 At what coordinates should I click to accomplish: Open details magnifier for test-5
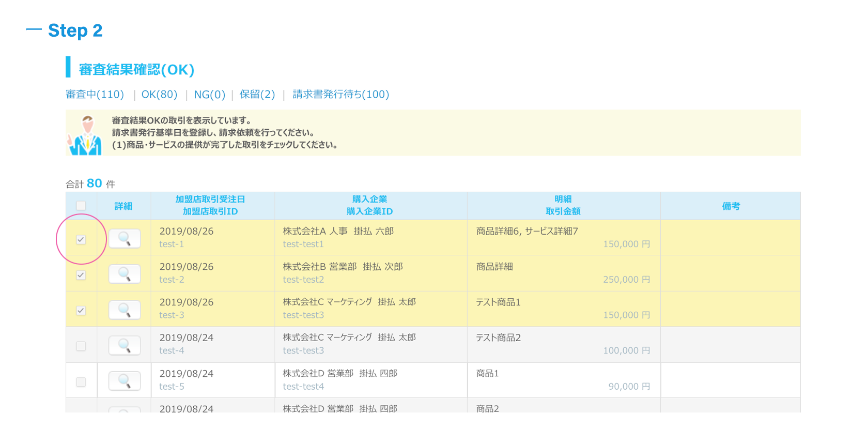click(125, 381)
